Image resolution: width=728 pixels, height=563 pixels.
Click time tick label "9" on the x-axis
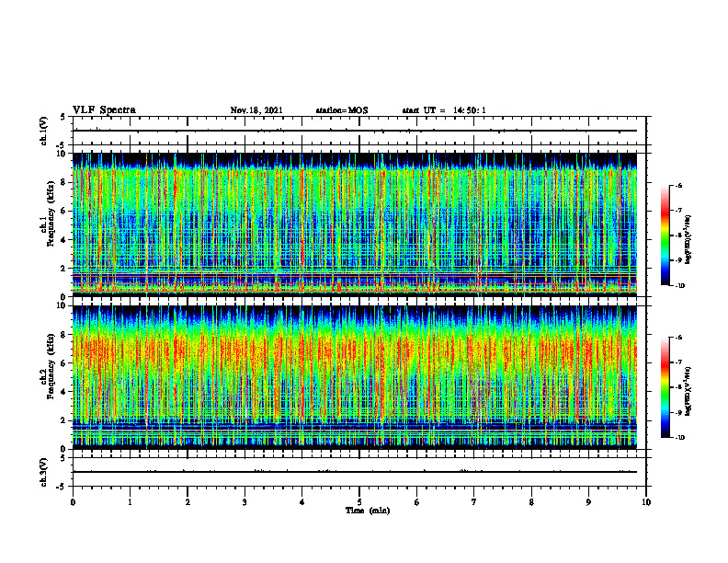point(588,502)
